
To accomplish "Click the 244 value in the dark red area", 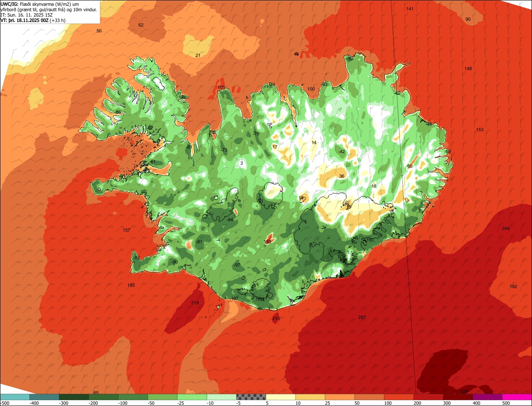I will [506, 229].
